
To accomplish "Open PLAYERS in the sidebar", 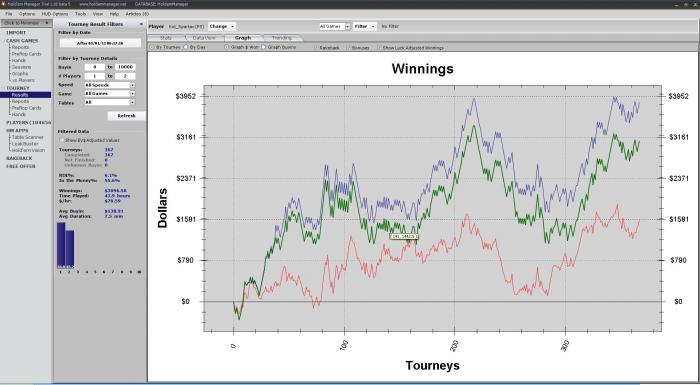I will [x=28, y=122].
